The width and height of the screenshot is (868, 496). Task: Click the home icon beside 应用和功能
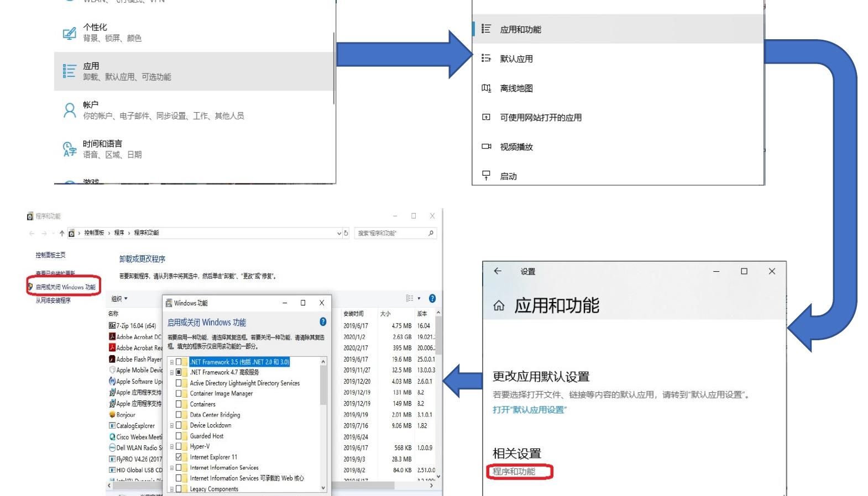tap(499, 306)
